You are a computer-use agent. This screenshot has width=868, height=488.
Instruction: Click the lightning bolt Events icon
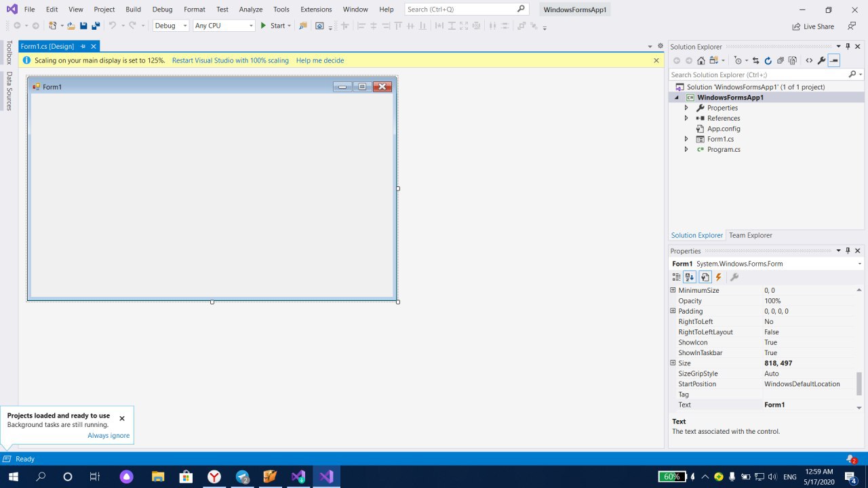[718, 277]
